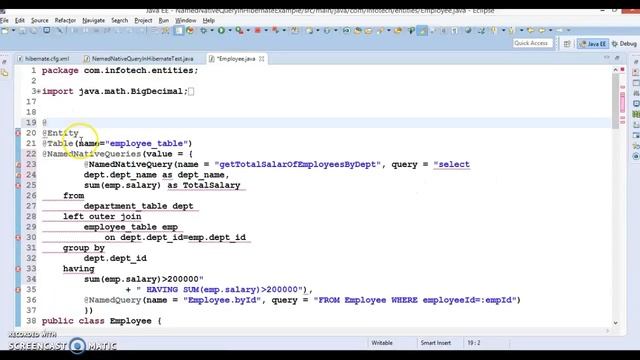
Task: Open the File menu
Action: (4, 20)
